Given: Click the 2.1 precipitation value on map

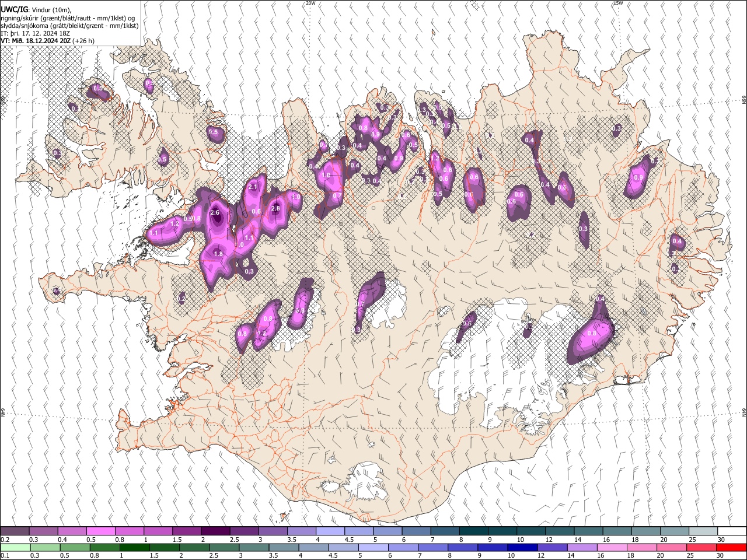Looking at the screenshot, I should (253, 187).
